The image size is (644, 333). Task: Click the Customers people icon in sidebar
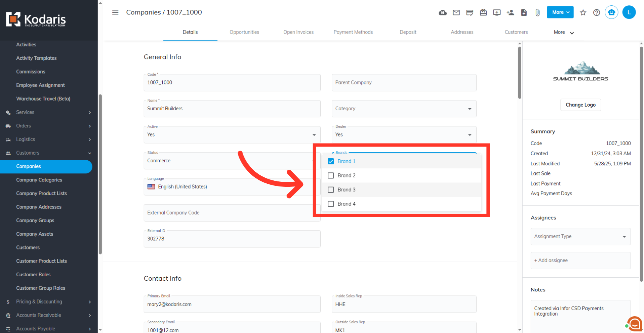pos(8,153)
